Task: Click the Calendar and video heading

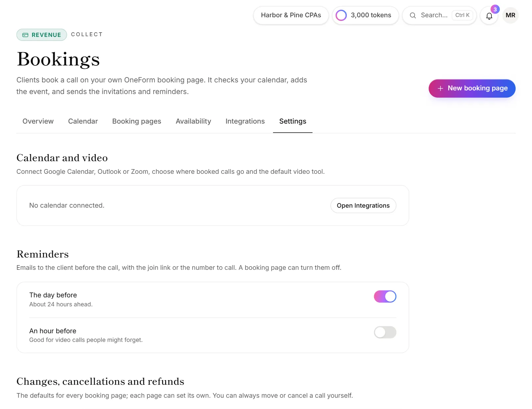Action: pos(62,158)
